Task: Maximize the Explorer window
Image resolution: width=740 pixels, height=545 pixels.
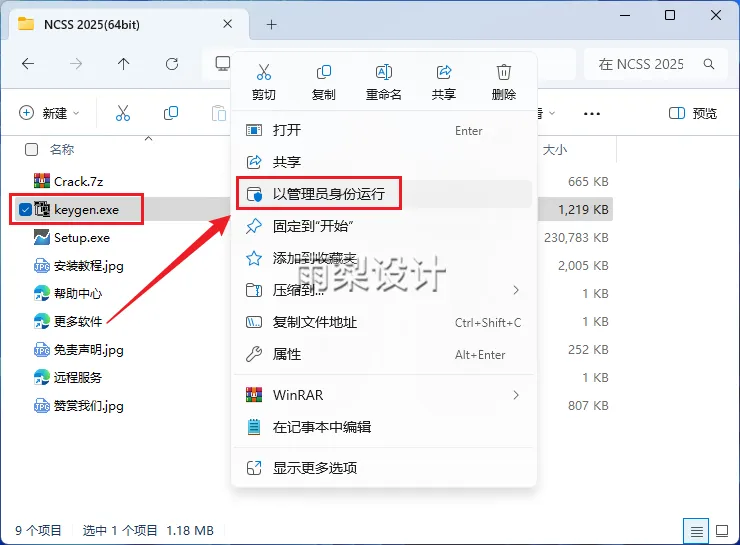Action: pyautogui.click(x=670, y=16)
